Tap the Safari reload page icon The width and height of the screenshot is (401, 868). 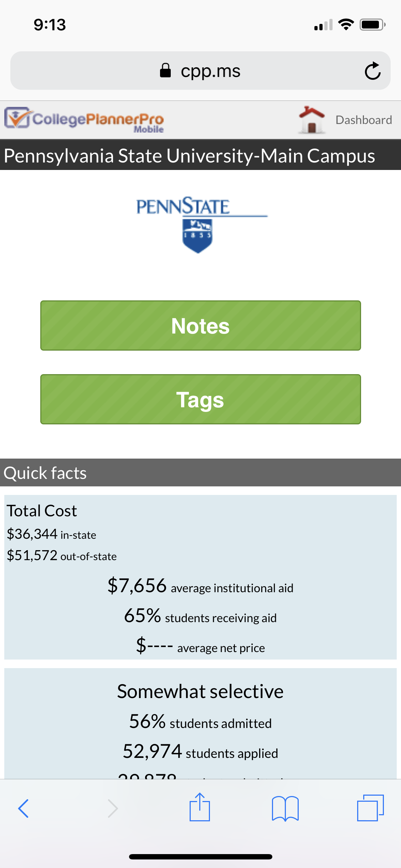click(372, 71)
